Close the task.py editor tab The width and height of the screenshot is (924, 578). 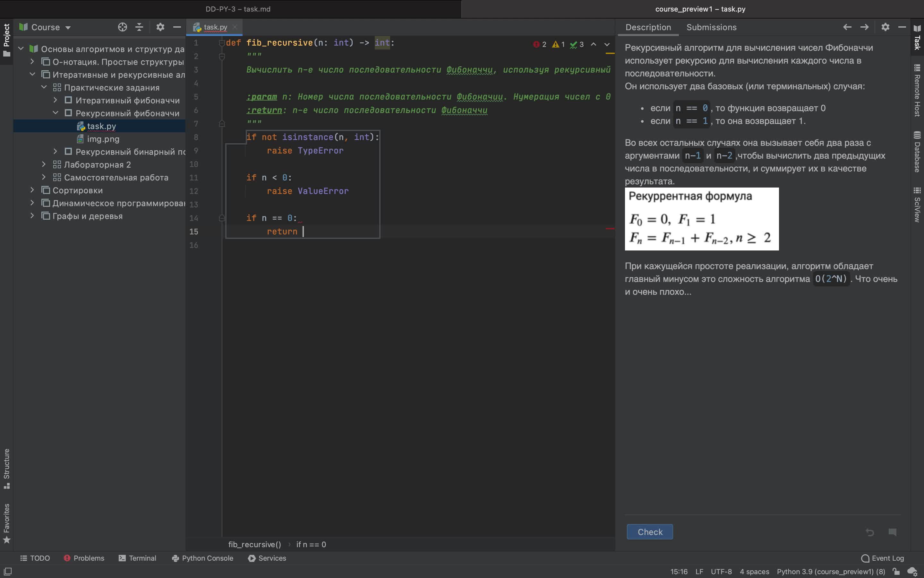coord(235,27)
